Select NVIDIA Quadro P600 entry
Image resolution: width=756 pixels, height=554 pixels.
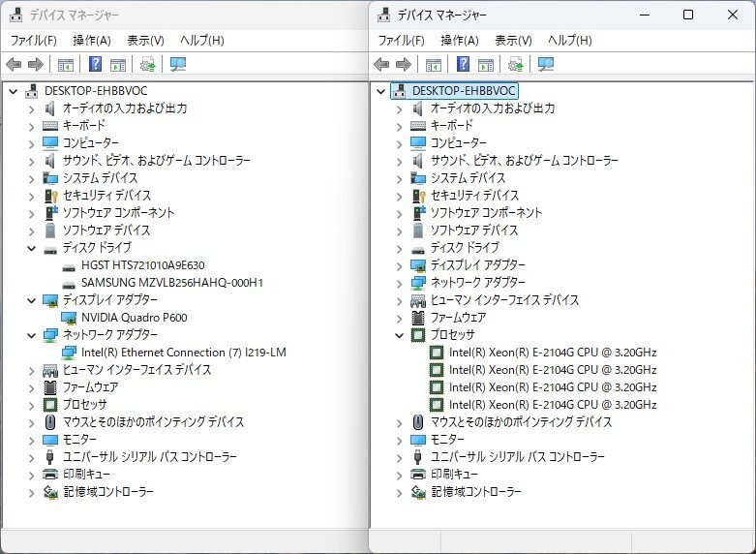(134, 318)
